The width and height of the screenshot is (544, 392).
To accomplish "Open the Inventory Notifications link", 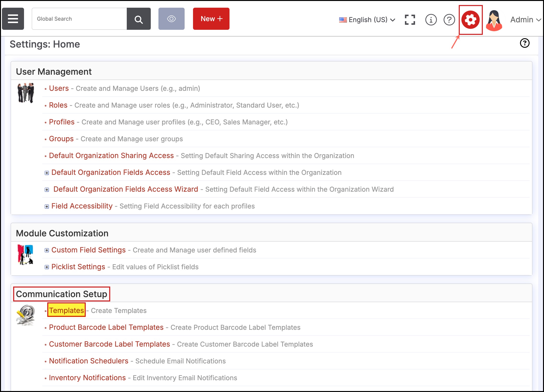I will pyautogui.click(x=87, y=378).
